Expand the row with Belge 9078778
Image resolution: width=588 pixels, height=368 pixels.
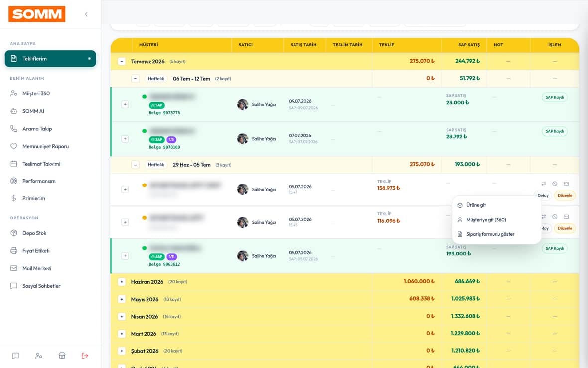pyautogui.click(x=125, y=104)
